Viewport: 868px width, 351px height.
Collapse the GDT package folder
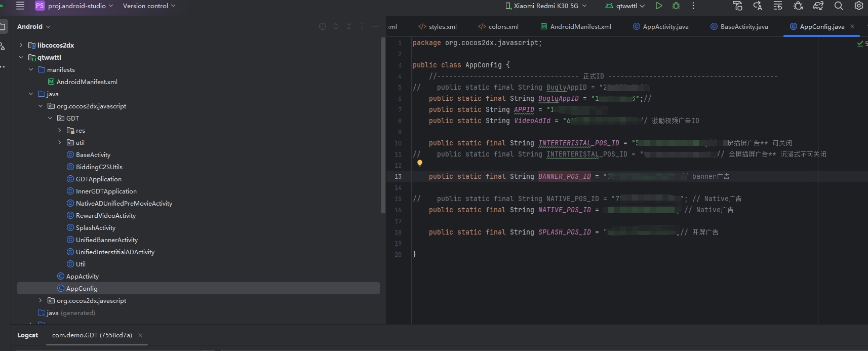(x=50, y=118)
